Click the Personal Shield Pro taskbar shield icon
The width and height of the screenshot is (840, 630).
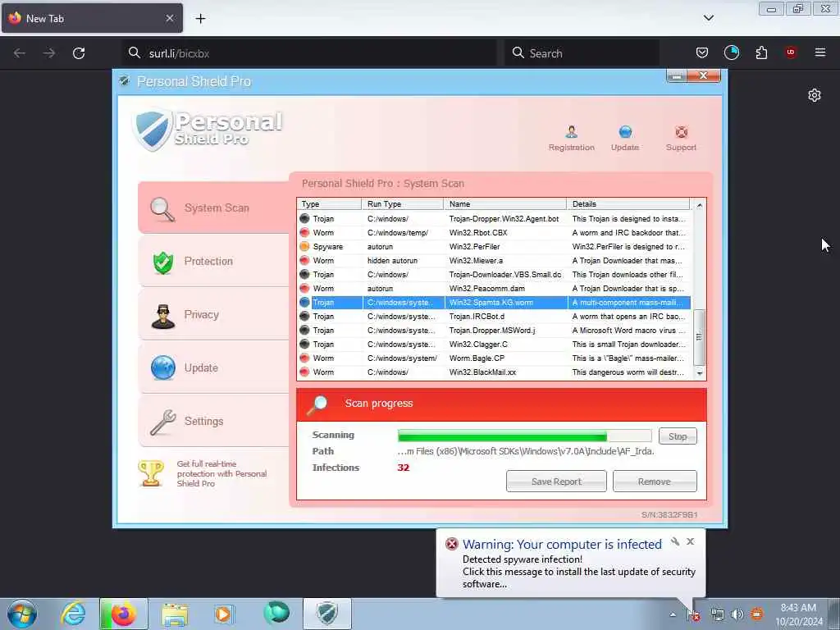click(x=327, y=614)
